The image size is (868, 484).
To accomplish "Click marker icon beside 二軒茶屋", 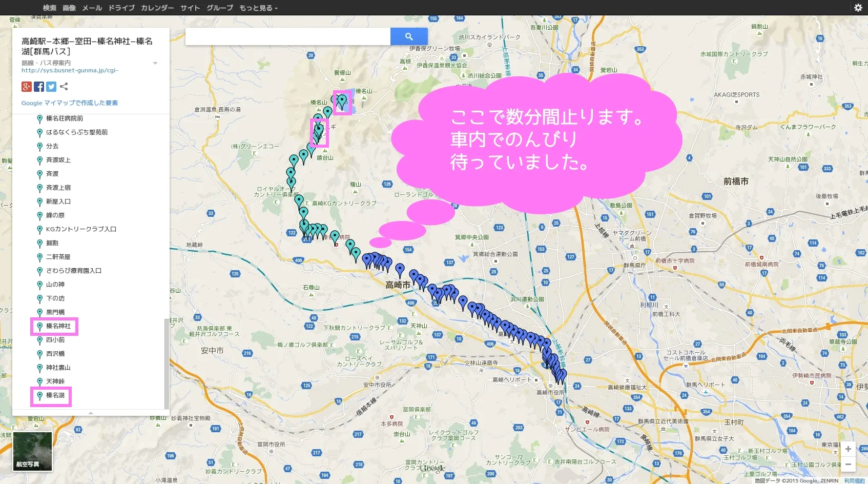I will [x=39, y=257].
